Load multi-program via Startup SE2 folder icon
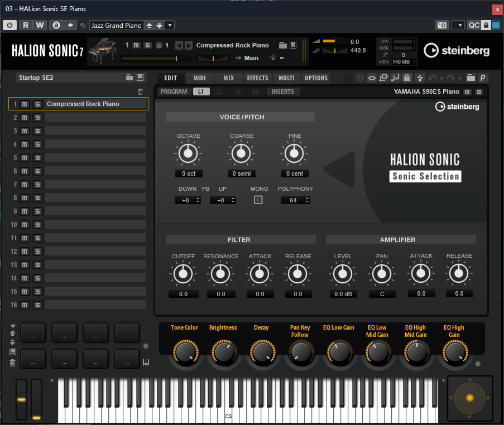The image size is (504, 425). (129, 78)
